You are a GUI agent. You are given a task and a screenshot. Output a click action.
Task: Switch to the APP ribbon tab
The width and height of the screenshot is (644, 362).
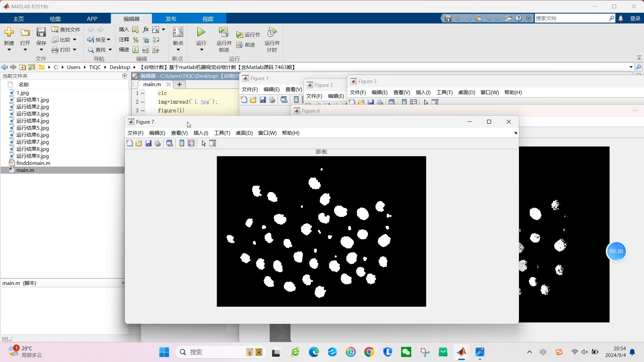92,19
